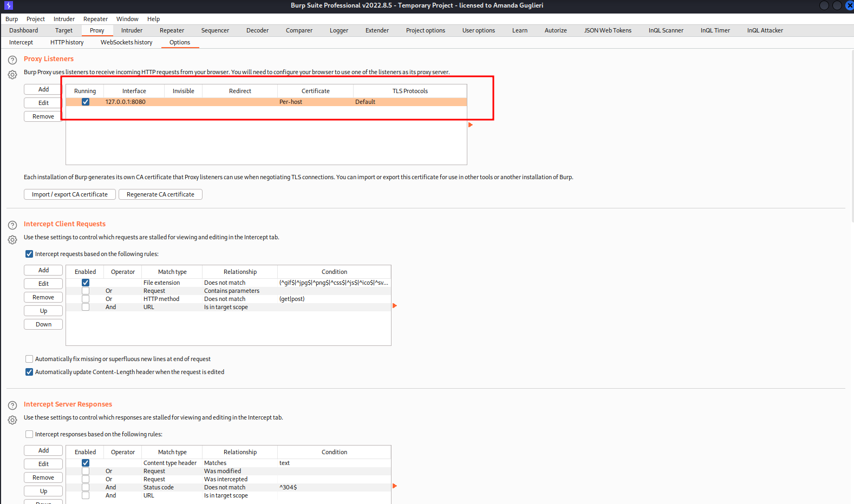Edit the selected proxy listener
This screenshot has width=854, height=504.
click(x=43, y=103)
